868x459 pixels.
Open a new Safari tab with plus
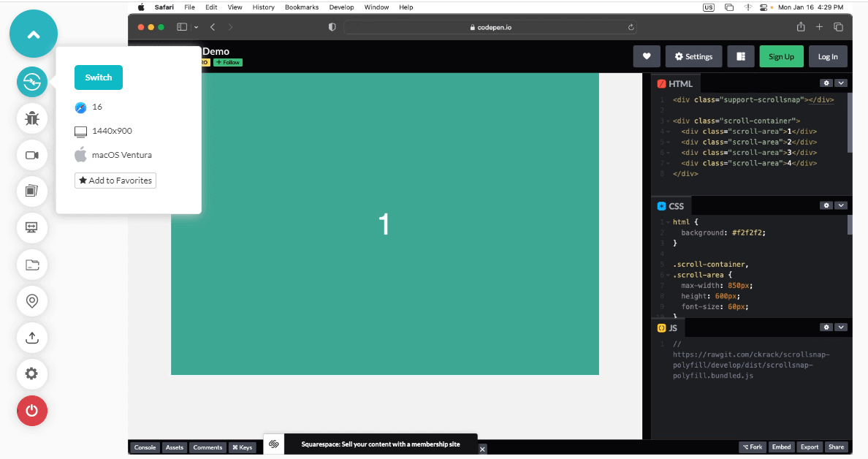819,26
